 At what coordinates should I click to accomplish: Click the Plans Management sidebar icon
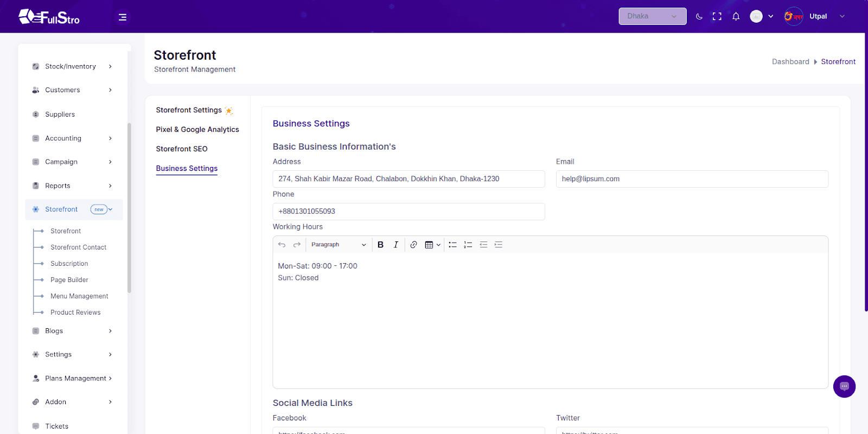[x=36, y=378]
